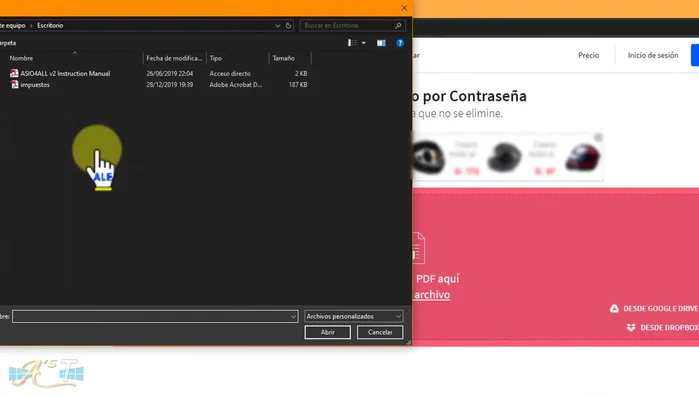Sort files by Nombre column
This screenshot has height=397, width=699.
21,58
